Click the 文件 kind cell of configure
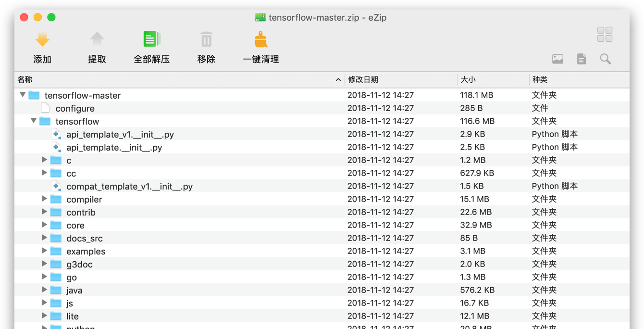The height and width of the screenshot is (329, 644). pos(540,108)
